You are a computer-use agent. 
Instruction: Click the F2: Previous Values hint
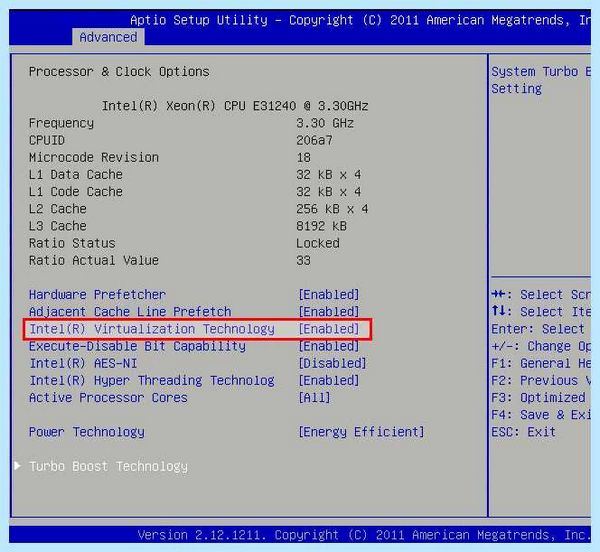[541, 381]
